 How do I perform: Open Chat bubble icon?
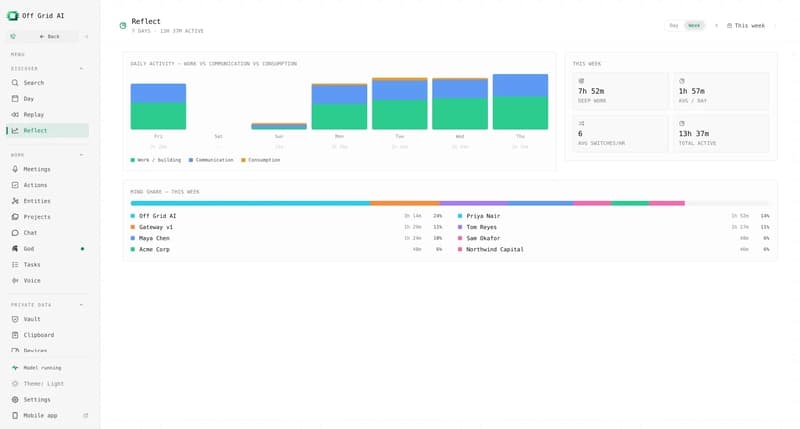click(15, 233)
